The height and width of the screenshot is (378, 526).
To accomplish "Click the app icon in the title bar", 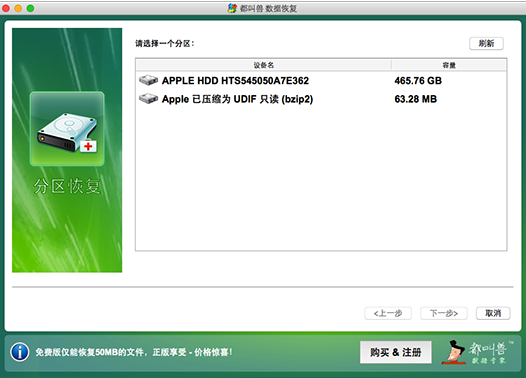I will (232, 8).
